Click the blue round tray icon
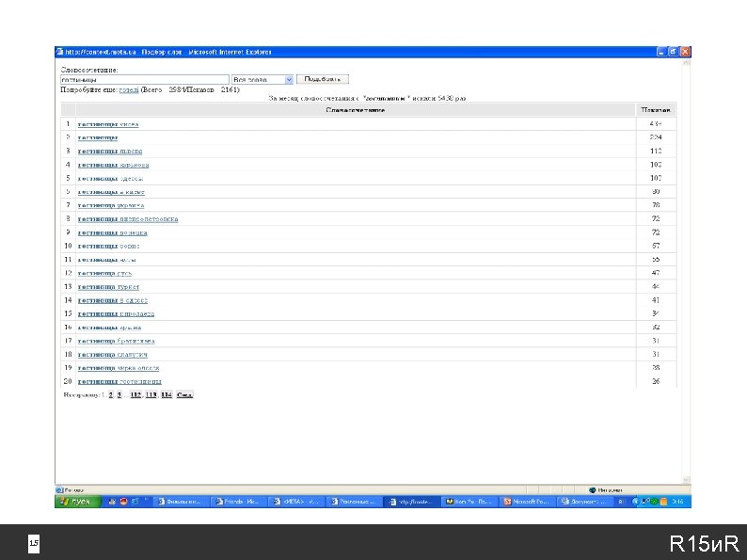747x560 pixels. [636, 502]
